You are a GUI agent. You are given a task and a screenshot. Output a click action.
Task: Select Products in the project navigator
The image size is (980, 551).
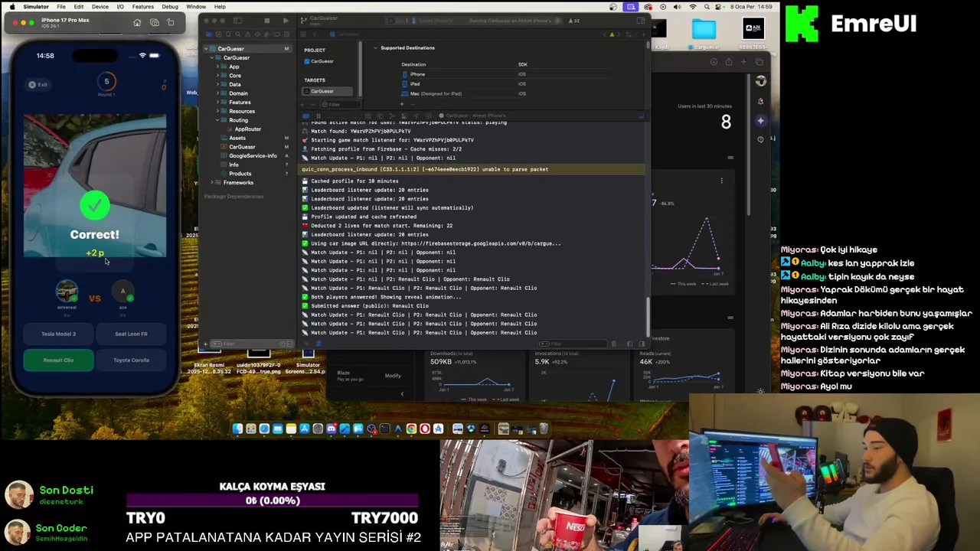tap(240, 174)
